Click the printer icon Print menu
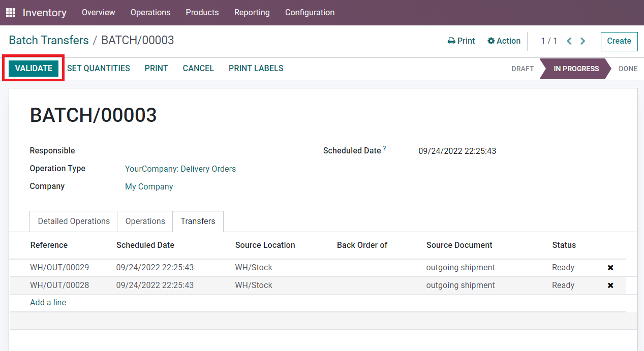This screenshot has height=351, width=644. click(461, 41)
